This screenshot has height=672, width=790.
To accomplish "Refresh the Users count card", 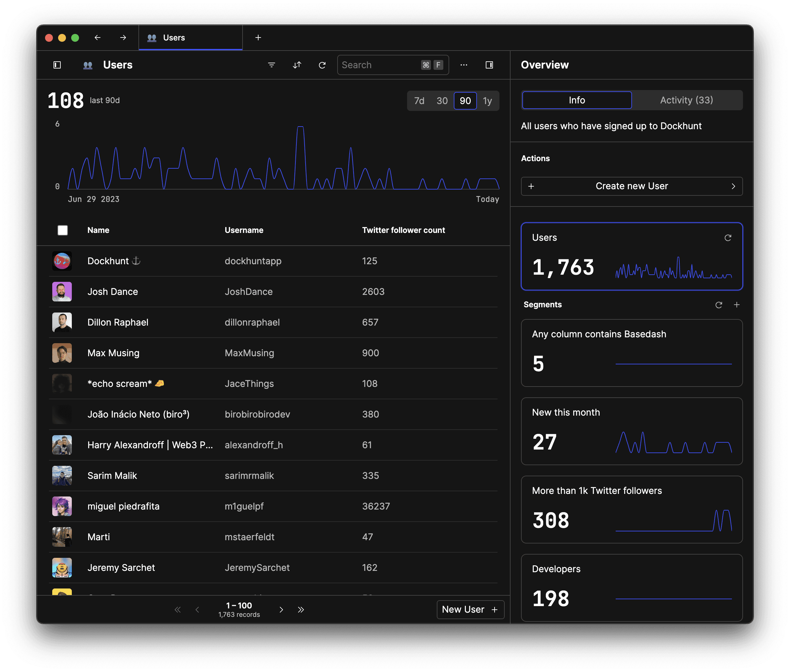I will [x=727, y=238].
